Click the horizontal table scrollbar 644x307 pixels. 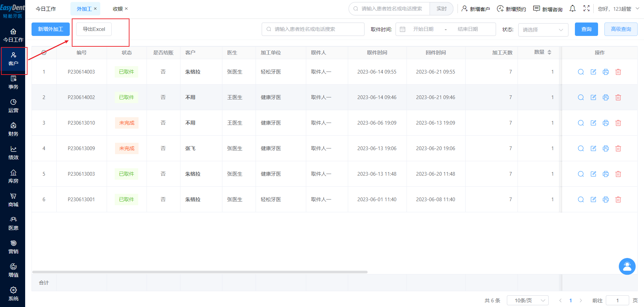pos(200,272)
